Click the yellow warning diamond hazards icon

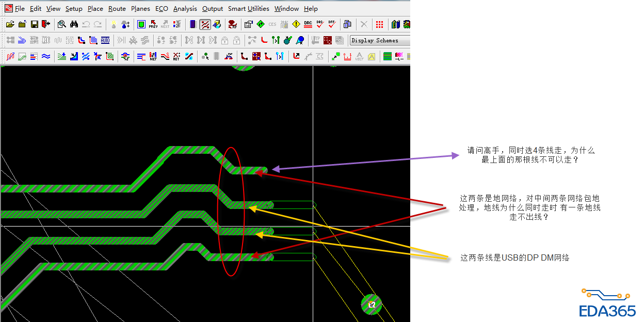296,24
